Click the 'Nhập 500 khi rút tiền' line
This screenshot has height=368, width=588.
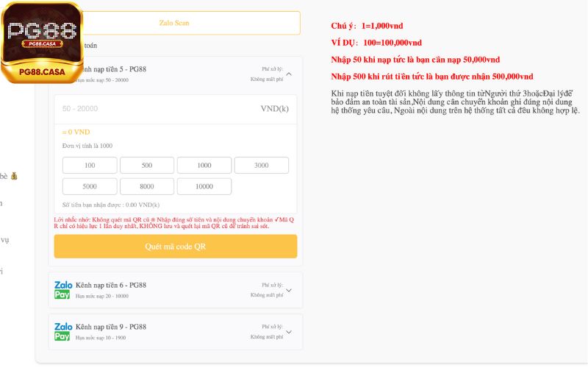point(432,77)
